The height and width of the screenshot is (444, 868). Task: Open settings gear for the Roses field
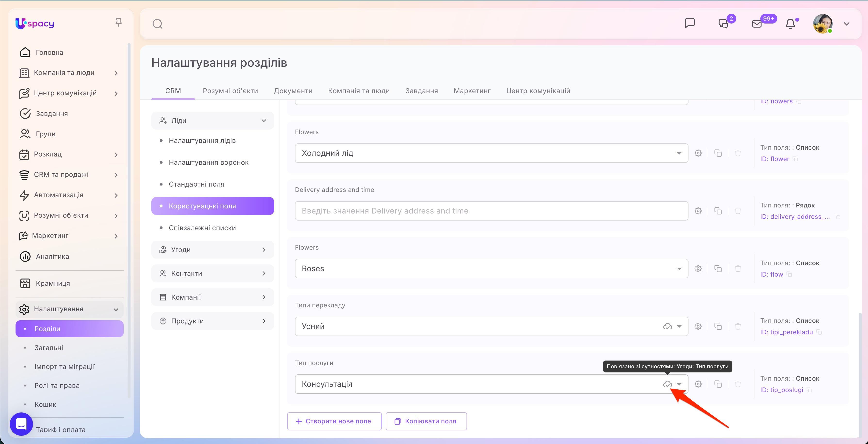click(698, 269)
